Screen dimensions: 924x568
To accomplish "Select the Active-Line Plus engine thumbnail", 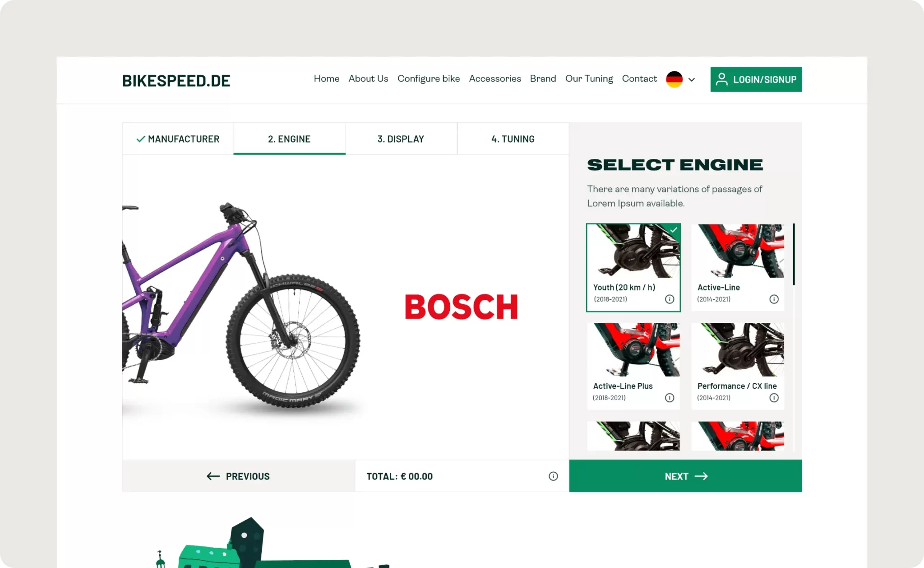I will click(x=633, y=349).
